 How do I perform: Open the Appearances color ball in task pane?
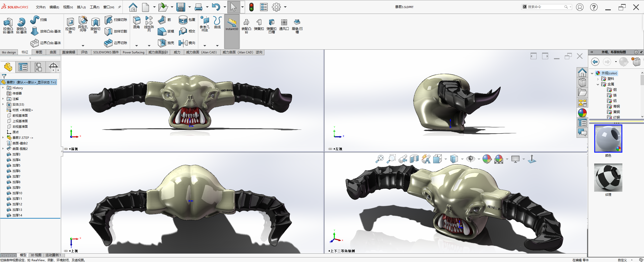pyautogui.click(x=582, y=113)
